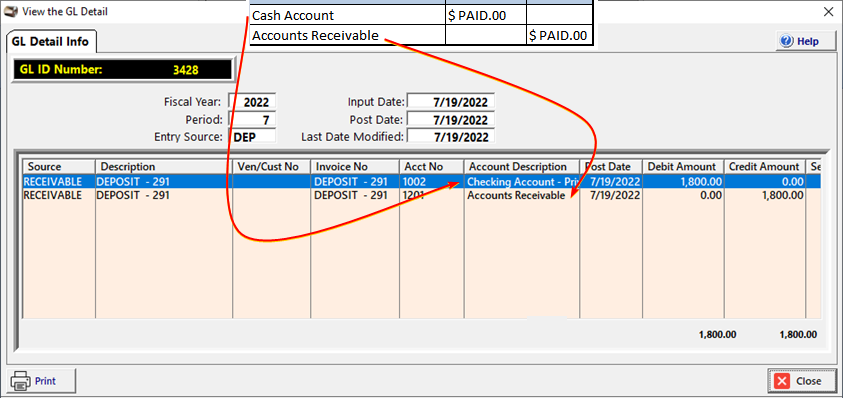The image size is (843, 398).
Task: Select the Checking Account row 1002
Action: tap(421, 182)
